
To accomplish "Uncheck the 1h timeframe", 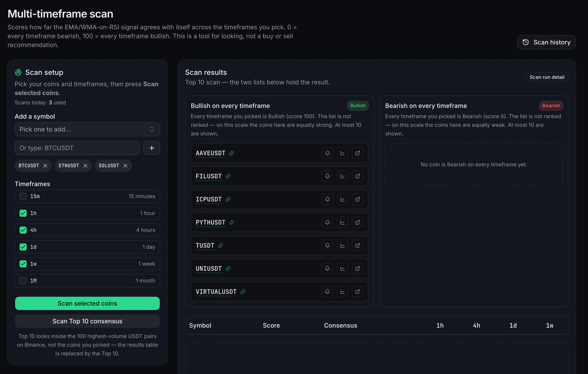I will (x=23, y=213).
